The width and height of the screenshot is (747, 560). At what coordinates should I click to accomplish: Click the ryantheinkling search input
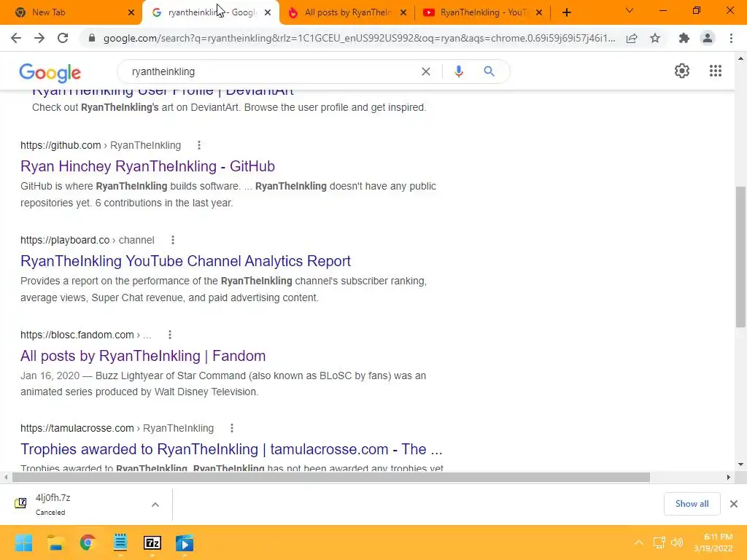[x=271, y=71]
